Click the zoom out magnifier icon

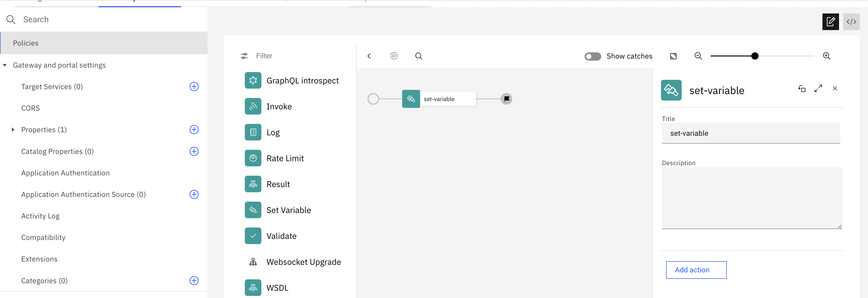(698, 56)
